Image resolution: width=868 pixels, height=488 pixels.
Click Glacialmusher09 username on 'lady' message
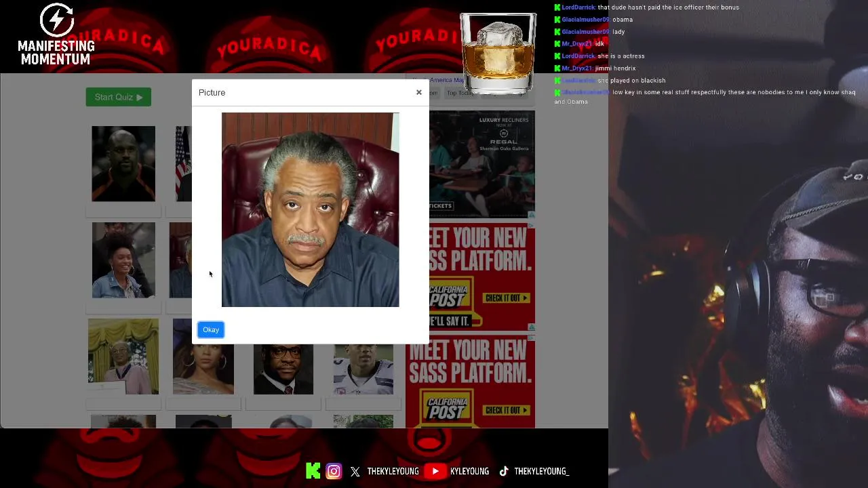point(586,32)
